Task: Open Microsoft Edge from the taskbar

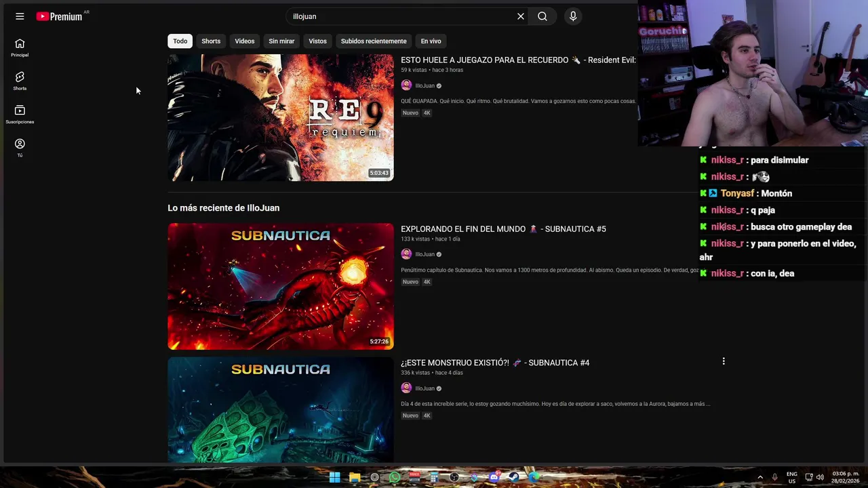Action: (x=534, y=477)
